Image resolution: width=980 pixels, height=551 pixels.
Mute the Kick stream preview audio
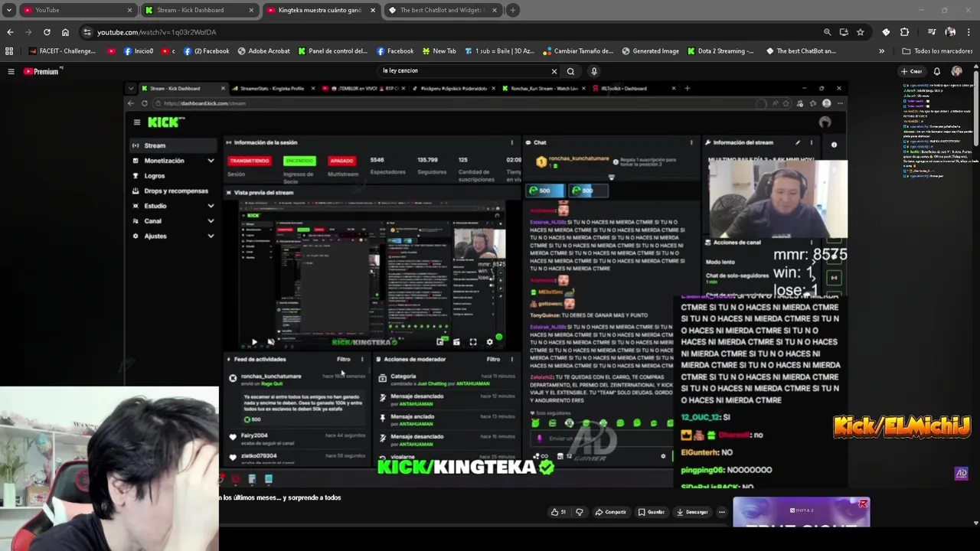270,342
